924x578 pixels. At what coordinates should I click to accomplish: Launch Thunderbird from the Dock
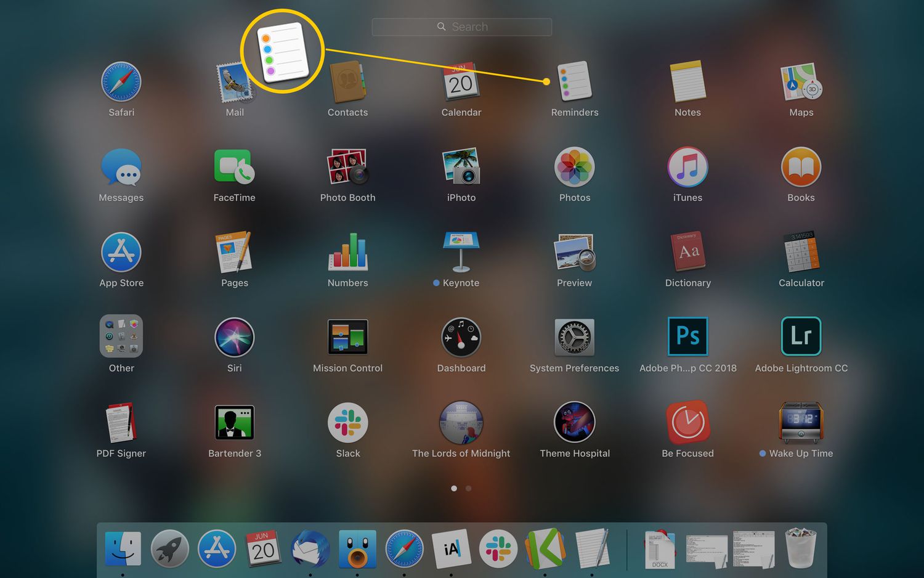[310, 548]
